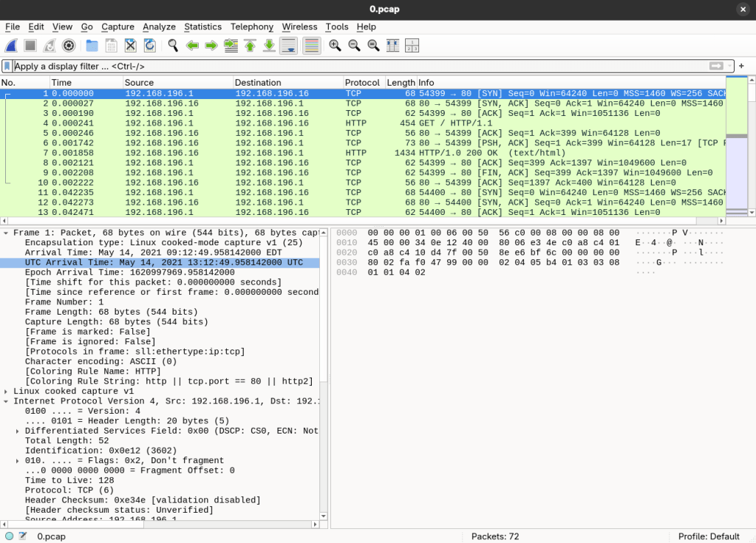Open capture options gear icon
The width and height of the screenshot is (756, 543).
point(69,46)
